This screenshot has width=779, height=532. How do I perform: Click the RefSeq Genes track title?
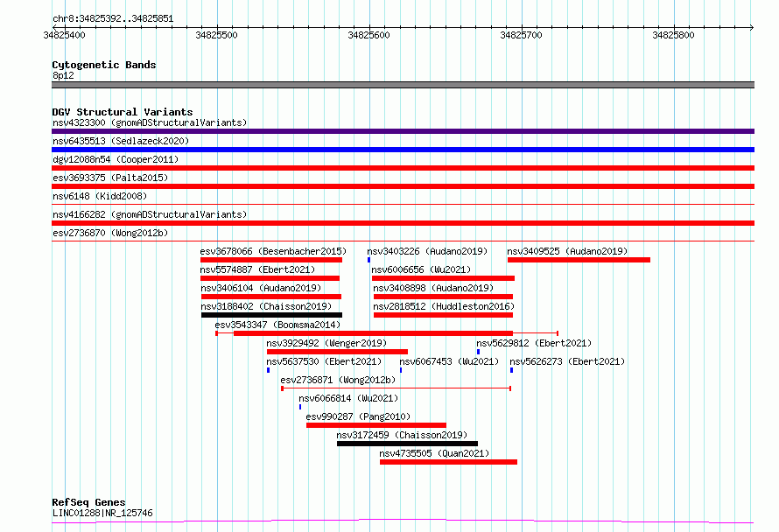88,502
